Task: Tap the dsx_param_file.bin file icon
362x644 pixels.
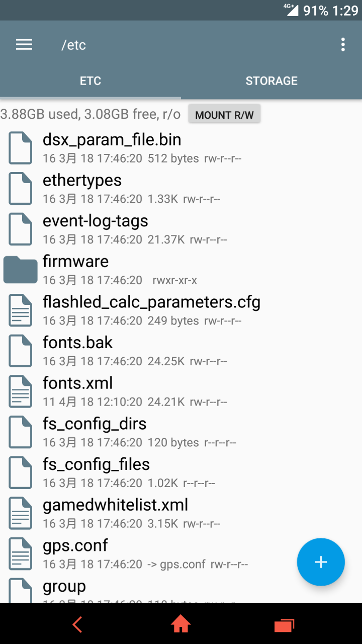Action: click(21, 148)
